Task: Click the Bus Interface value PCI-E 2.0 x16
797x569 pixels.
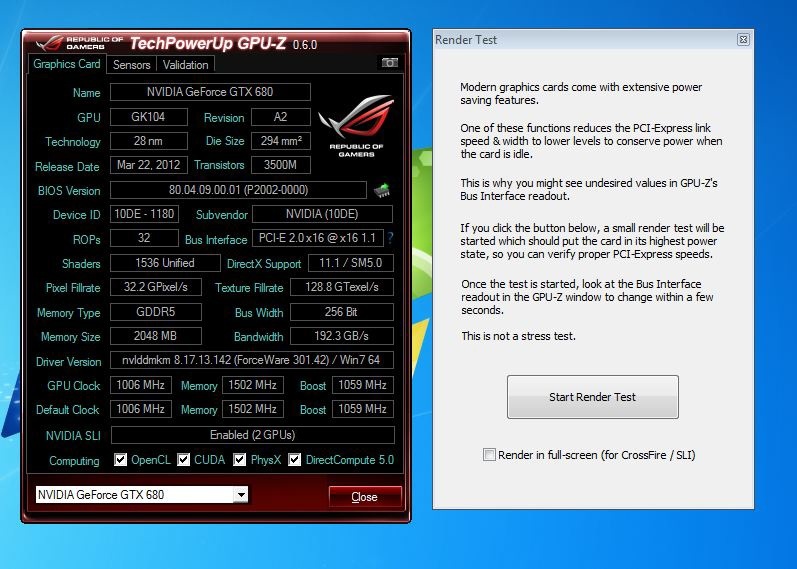Action: [318, 238]
